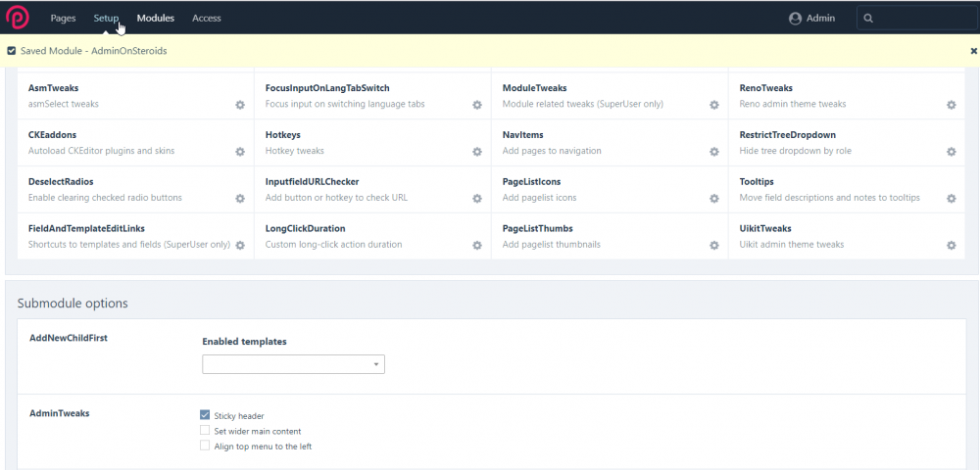The height and width of the screenshot is (470, 980).
Task: Open the Pages menu
Action: tap(63, 18)
